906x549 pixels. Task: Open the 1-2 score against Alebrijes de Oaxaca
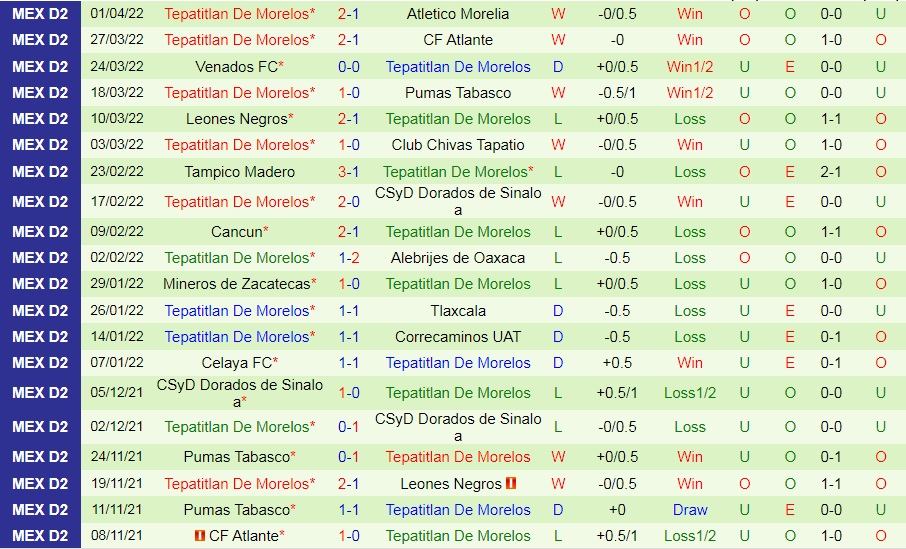[349, 258]
